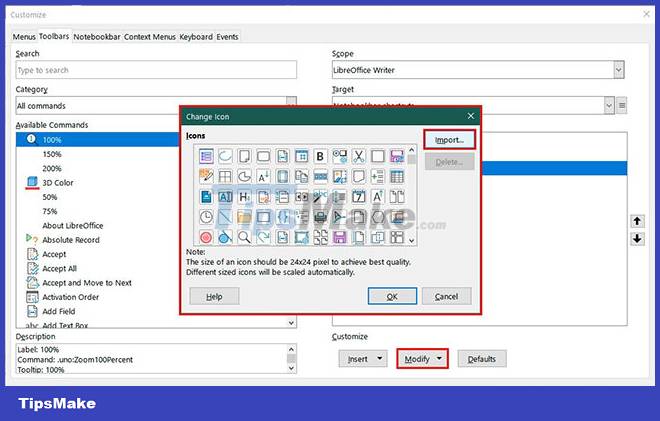Select the AI text box icon

(225, 197)
